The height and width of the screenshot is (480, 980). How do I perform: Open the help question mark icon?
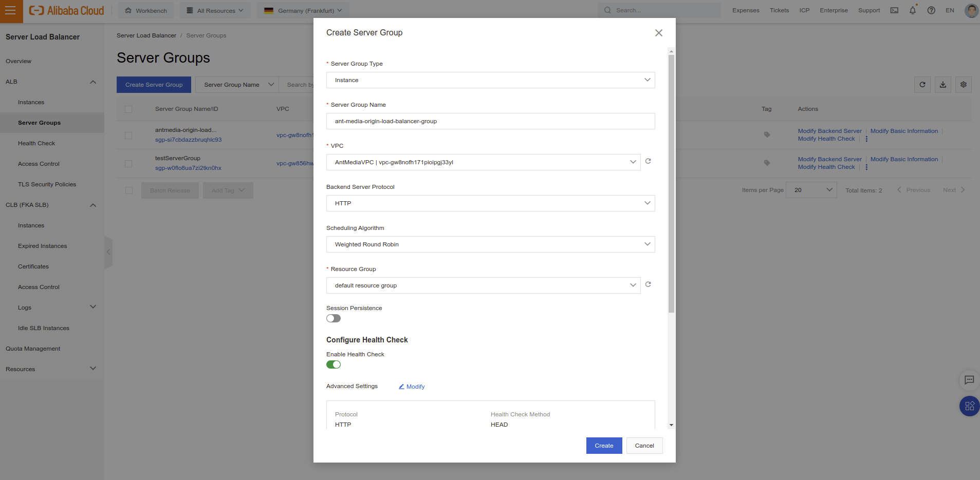pyautogui.click(x=931, y=10)
